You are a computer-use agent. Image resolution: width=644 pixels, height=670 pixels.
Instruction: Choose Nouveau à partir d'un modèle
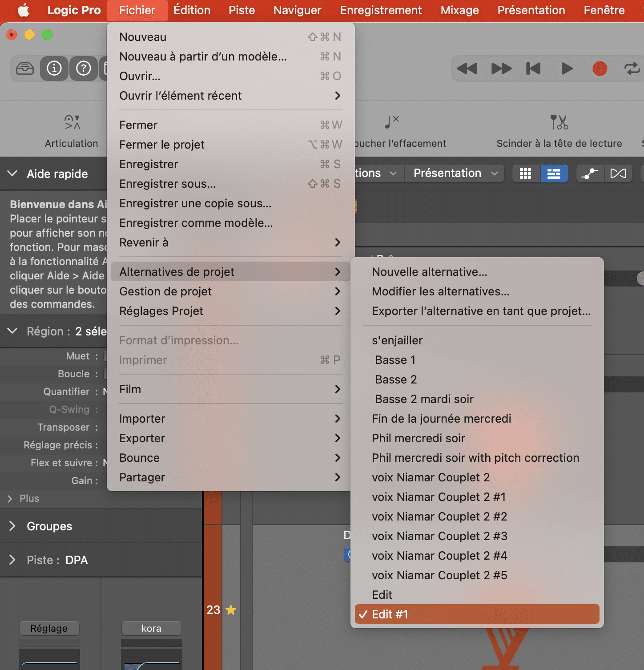coord(230,57)
